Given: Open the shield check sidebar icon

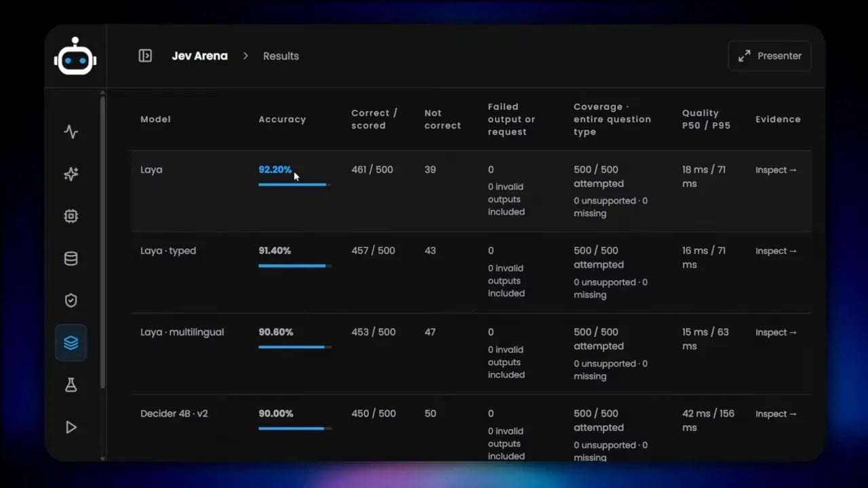Looking at the screenshot, I should pyautogui.click(x=71, y=300).
